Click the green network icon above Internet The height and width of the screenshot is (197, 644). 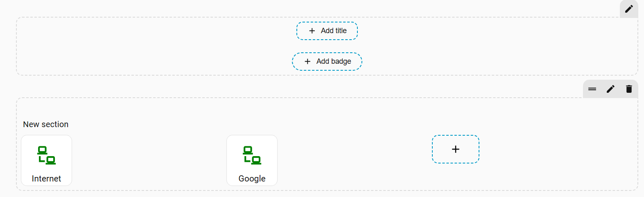[x=46, y=155]
